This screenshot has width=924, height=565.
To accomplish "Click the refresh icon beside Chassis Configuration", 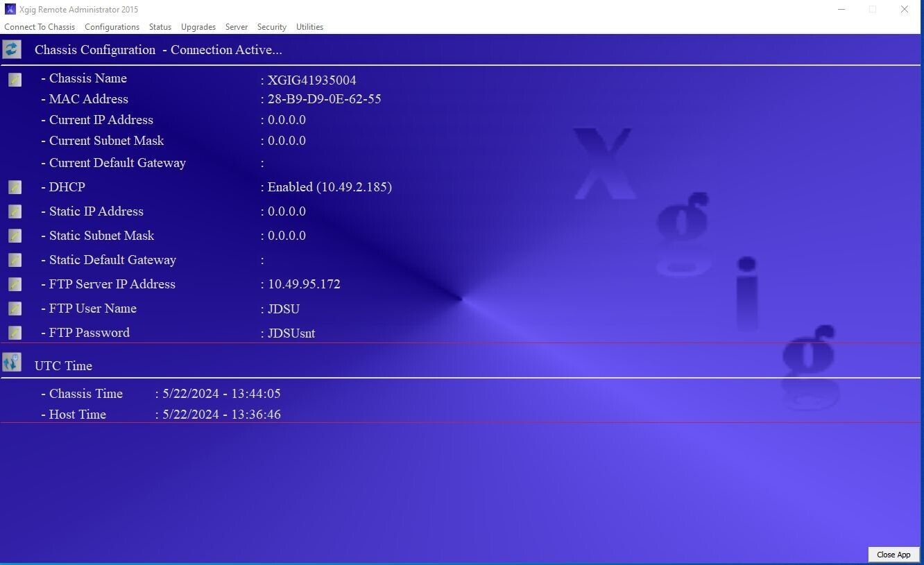I will 12,49.
